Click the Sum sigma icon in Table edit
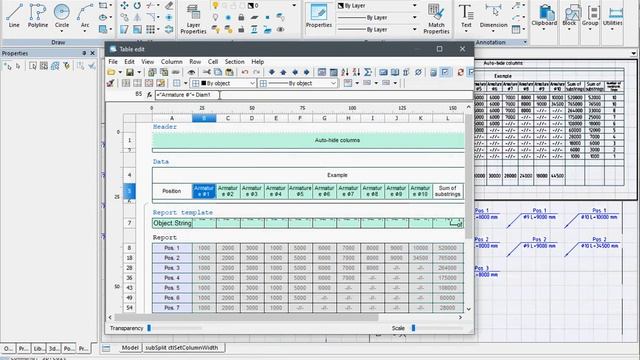The width and height of the screenshot is (640, 360). pyautogui.click(x=368, y=72)
